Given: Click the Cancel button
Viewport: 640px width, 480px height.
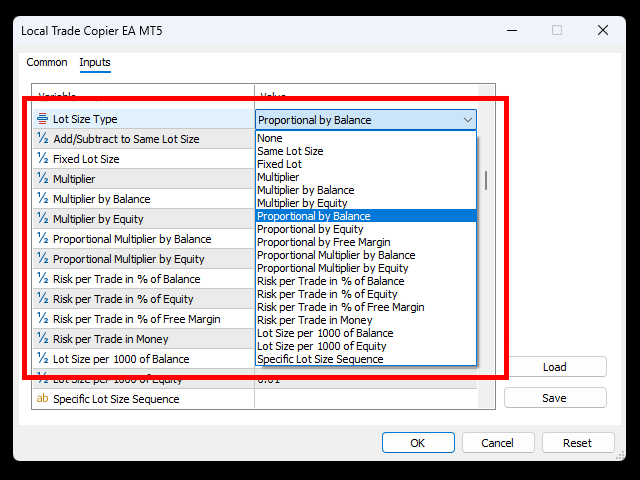Looking at the screenshot, I should (x=498, y=443).
